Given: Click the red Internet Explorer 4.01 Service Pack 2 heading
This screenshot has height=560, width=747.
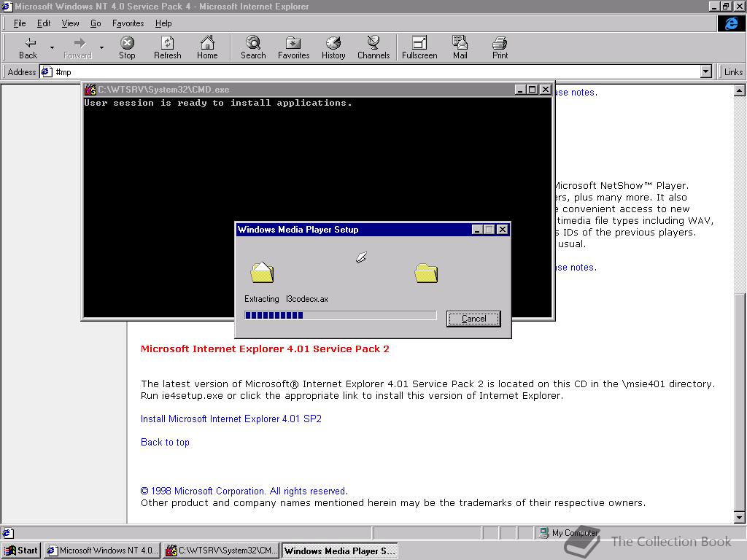Looking at the screenshot, I should [265, 349].
